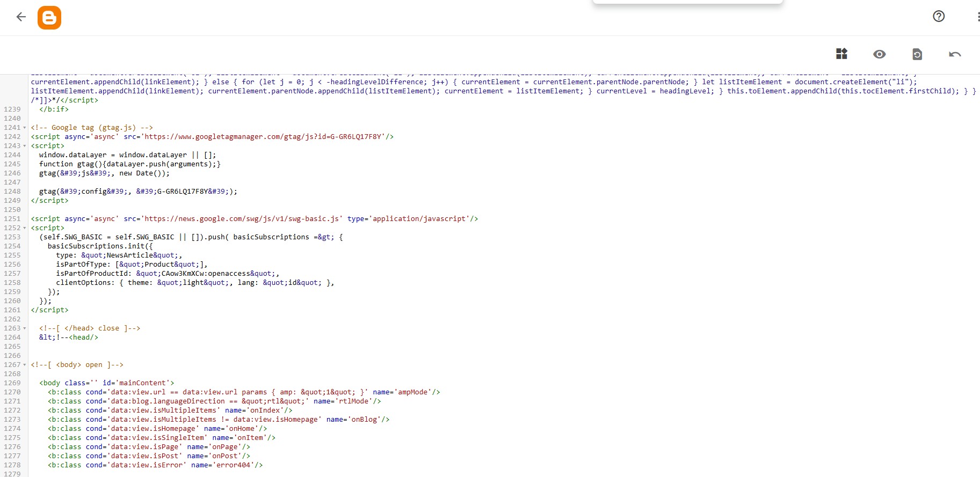980x477 pixels.
Task: Select line number 1239 in gutter
Action: click(x=12, y=109)
